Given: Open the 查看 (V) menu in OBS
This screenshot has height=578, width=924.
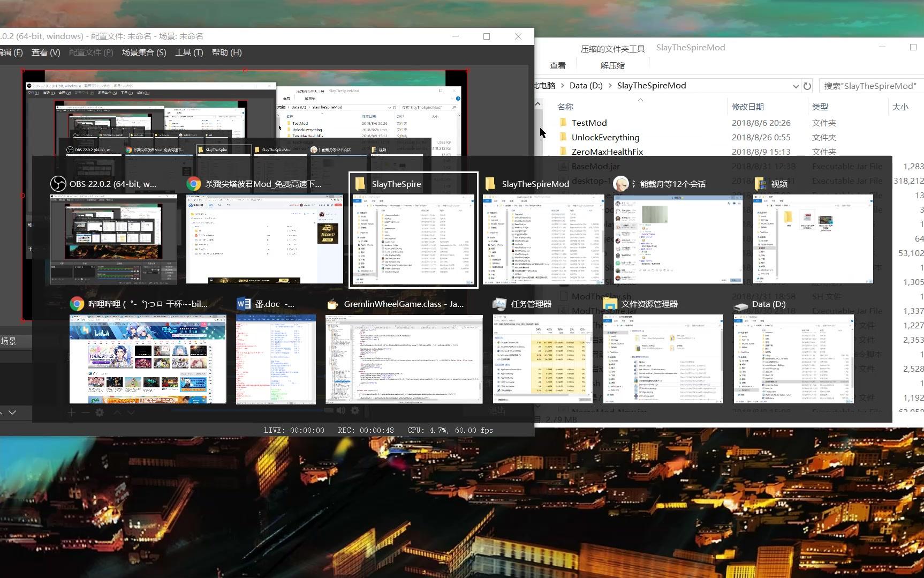Looking at the screenshot, I should coord(46,52).
